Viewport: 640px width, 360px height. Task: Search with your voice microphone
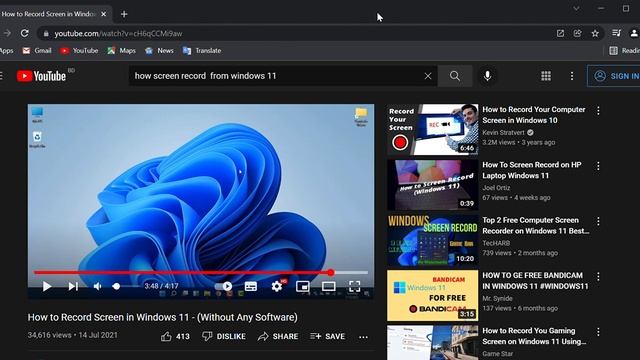(487, 76)
